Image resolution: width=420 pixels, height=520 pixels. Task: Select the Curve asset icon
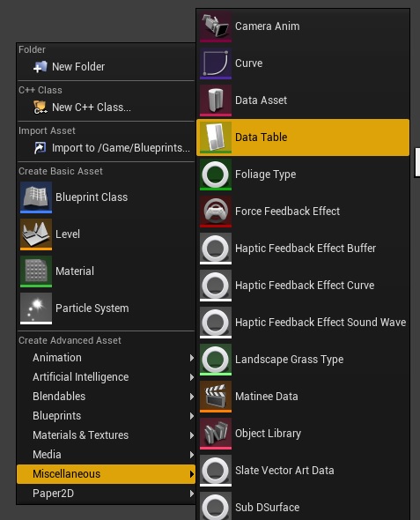[x=216, y=63]
